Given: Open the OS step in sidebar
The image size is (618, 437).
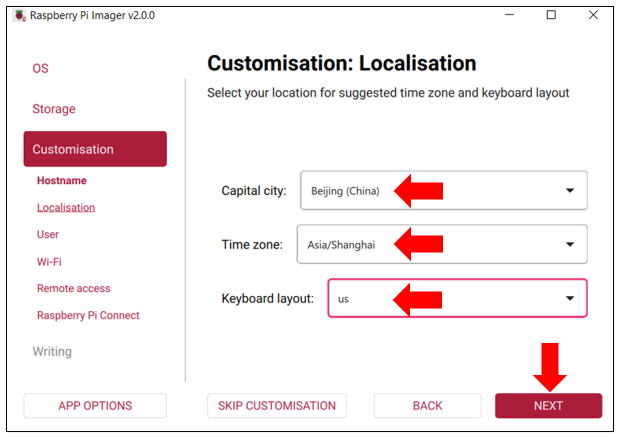Looking at the screenshot, I should point(41,69).
